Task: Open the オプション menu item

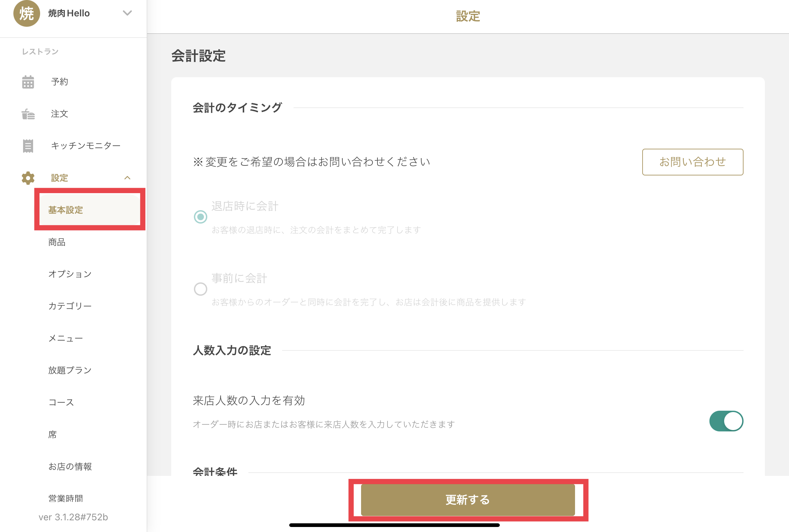Action: tap(70, 274)
